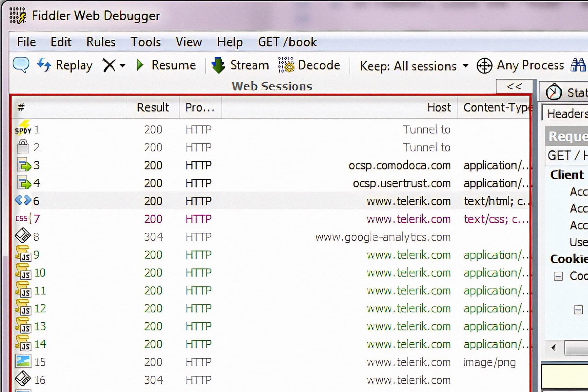Click the lock icon of session 2
Screen dimensions: 588x392
click(x=23, y=146)
